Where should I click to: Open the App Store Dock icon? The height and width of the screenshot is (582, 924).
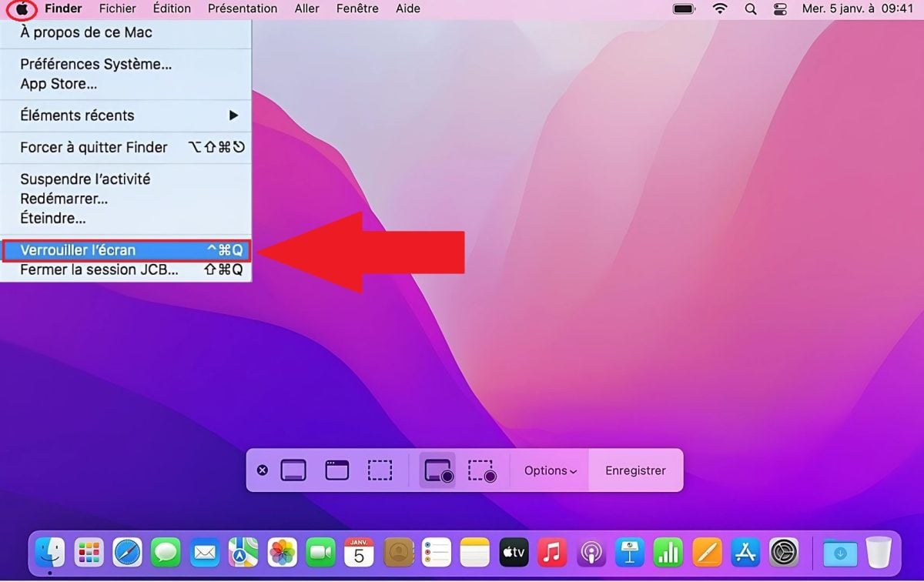[x=745, y=552]
